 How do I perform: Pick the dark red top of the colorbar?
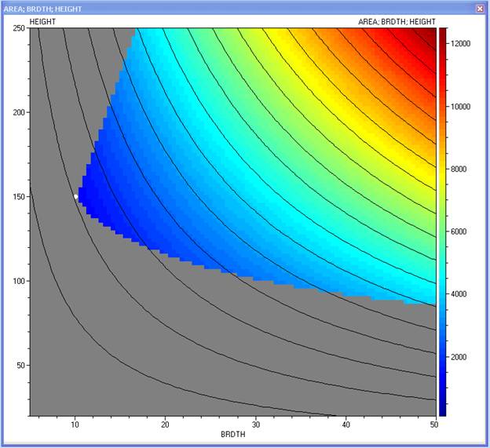click(444, 33)
